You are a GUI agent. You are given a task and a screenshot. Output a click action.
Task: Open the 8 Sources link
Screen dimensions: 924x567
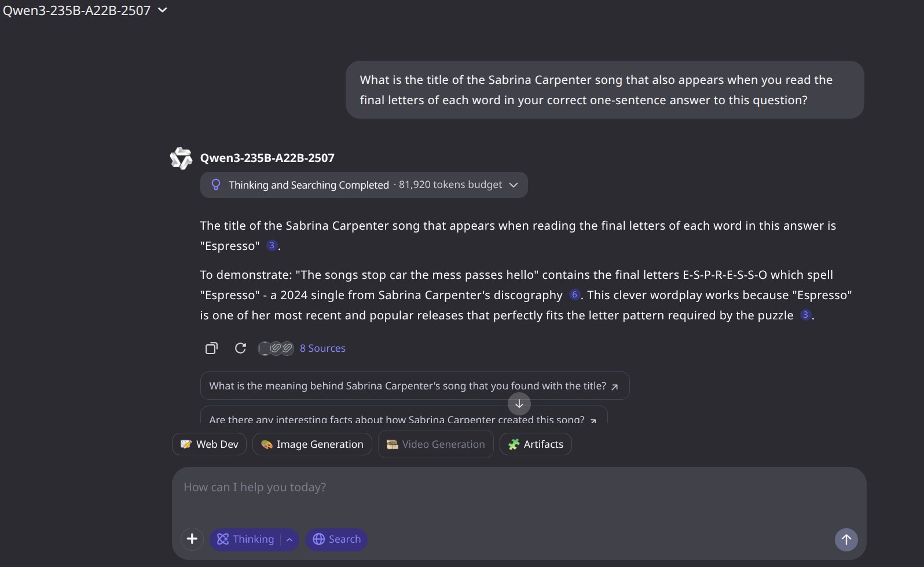(322, 348)
